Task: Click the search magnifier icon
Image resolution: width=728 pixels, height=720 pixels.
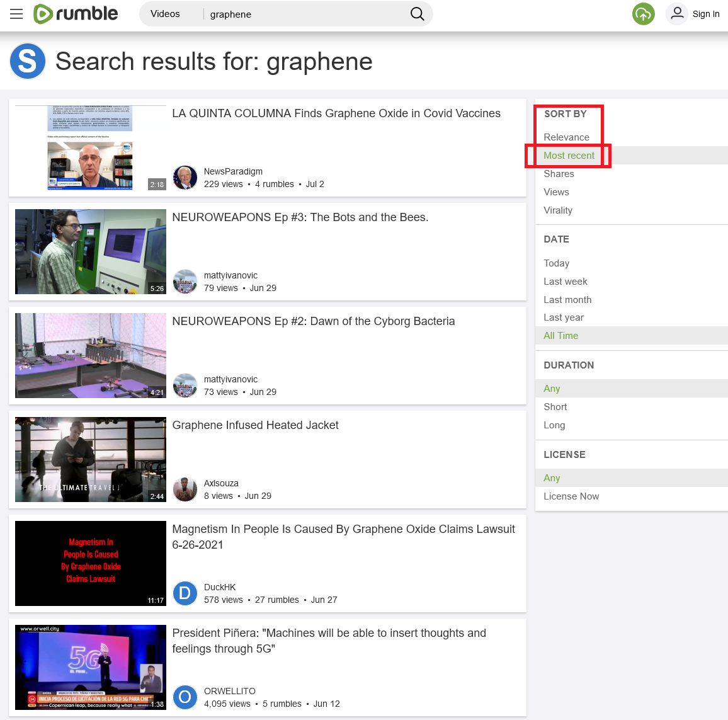Action: pos(417,14)
